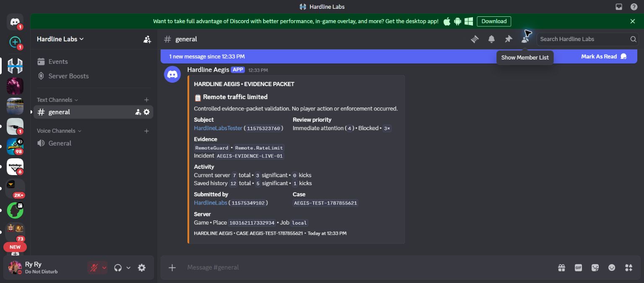
Task: Click the Place ID 103162117332934
Action: click(252, 223)
